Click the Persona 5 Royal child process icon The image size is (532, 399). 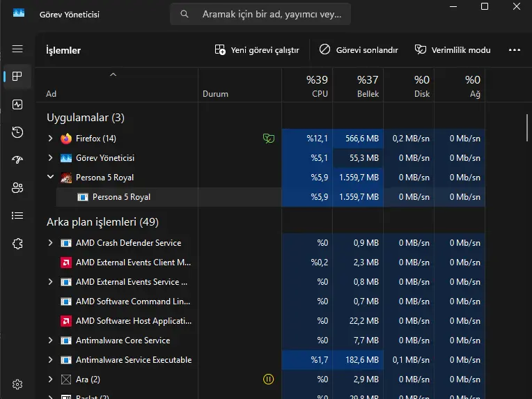(x=83, y=197)
